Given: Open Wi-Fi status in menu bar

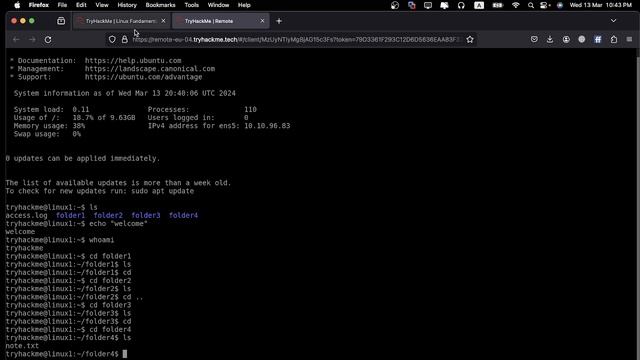Looking at the screenshot, I should tap(516, 5).
